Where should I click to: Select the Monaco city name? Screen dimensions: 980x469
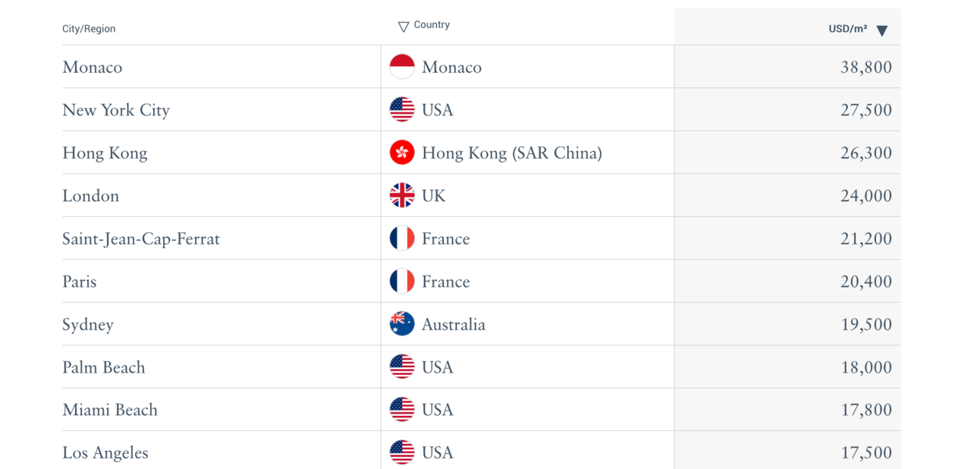pos(93,67)
